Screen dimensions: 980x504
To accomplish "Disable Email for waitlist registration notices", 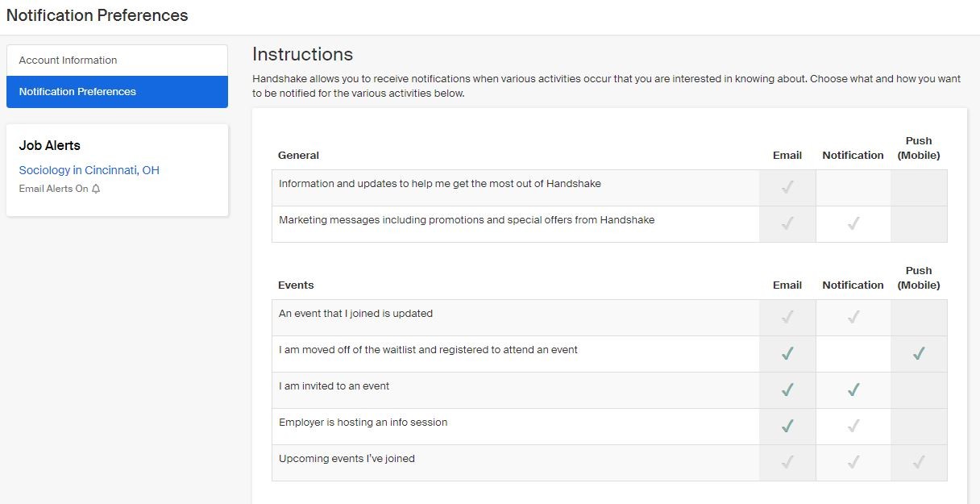I will click(787, 353).
